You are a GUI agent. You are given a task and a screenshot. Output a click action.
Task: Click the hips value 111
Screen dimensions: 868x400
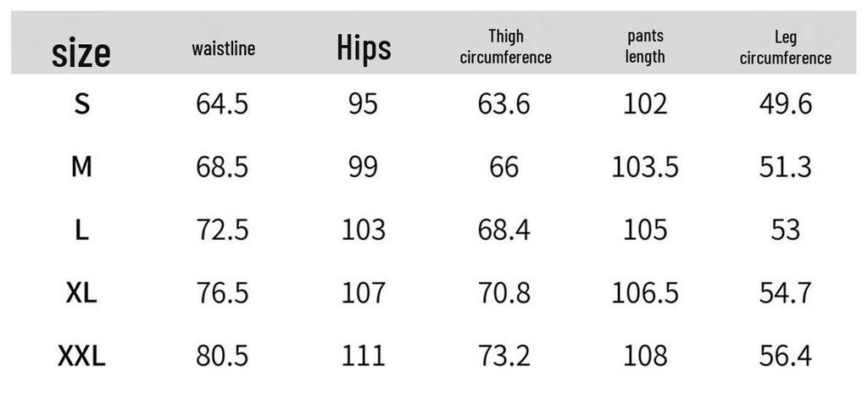(363, 356)
